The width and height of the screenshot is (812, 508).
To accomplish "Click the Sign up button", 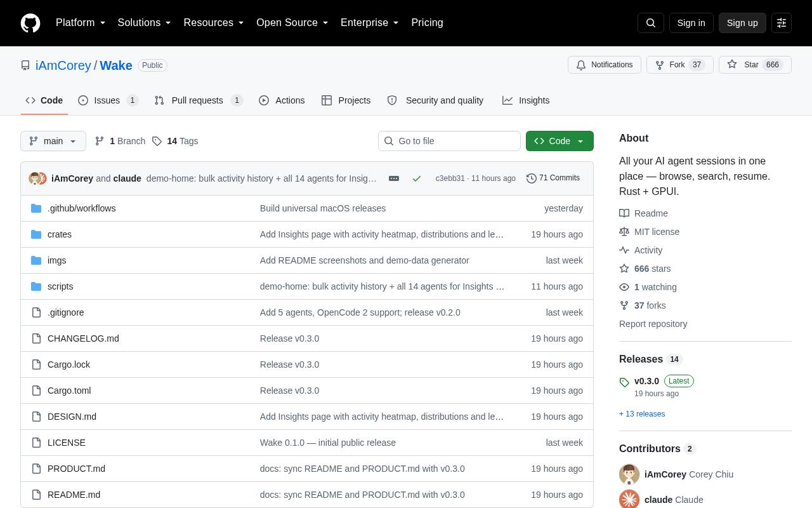I will coord(742,23).
